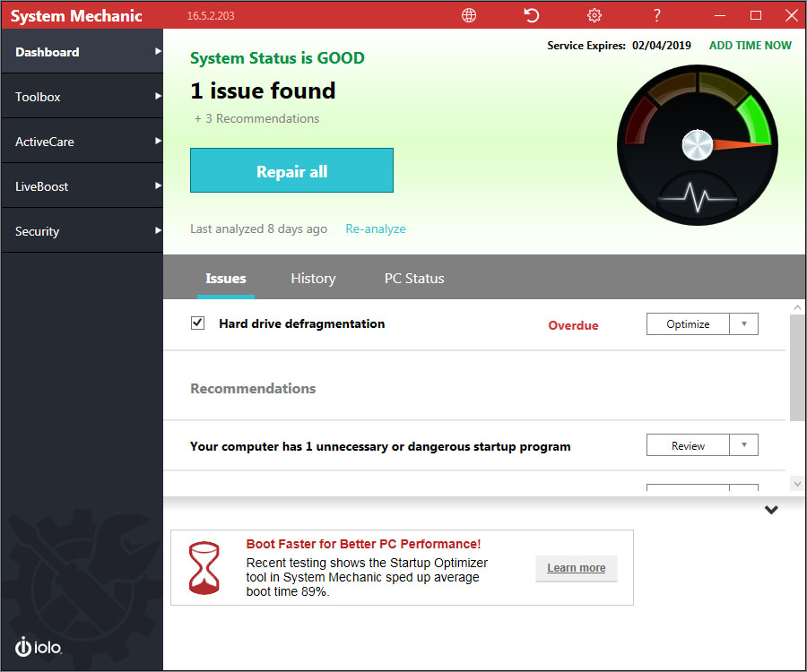807x672 pixels.
Task: Open the Optimize dropdown arrow
Action: [745, 323]
